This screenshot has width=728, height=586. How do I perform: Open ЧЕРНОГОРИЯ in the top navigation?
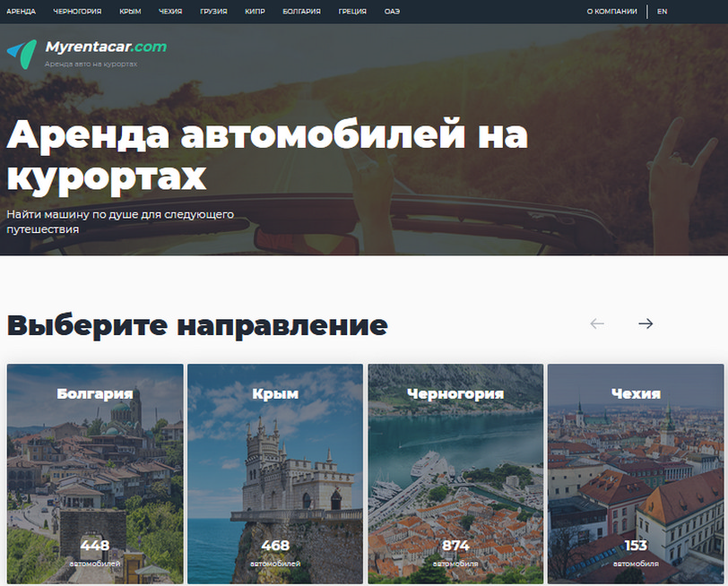[77, 12]
